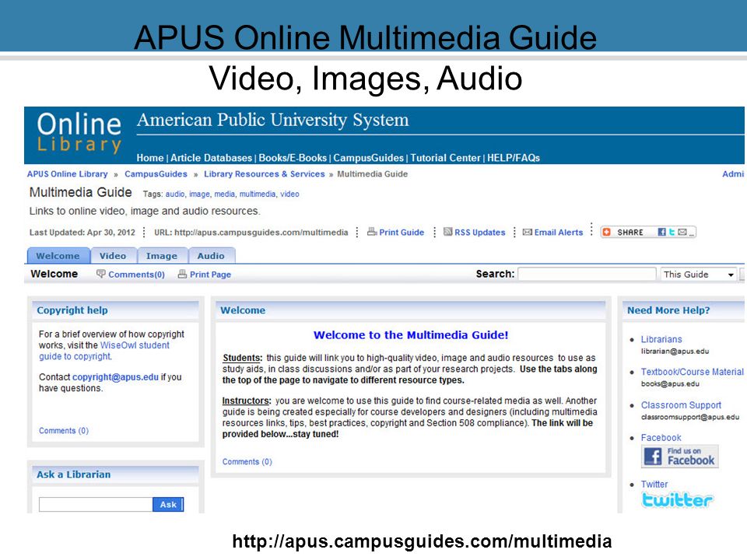The height and width of the screenshot is (560, 747).
Task: Click the Online Library logo
Action: (x=79, y=133)
